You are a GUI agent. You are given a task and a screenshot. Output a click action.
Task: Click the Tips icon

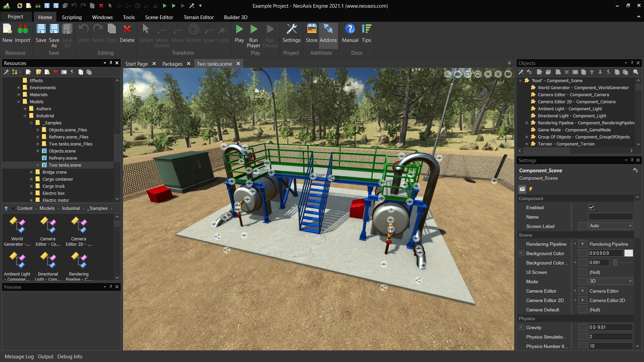366,29
